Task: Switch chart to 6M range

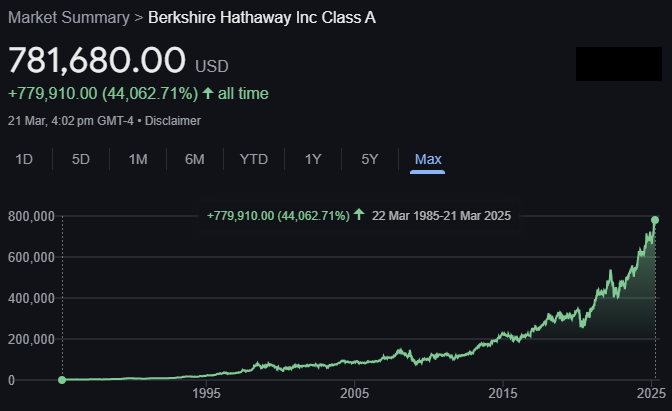Action: tap(195, 159)
